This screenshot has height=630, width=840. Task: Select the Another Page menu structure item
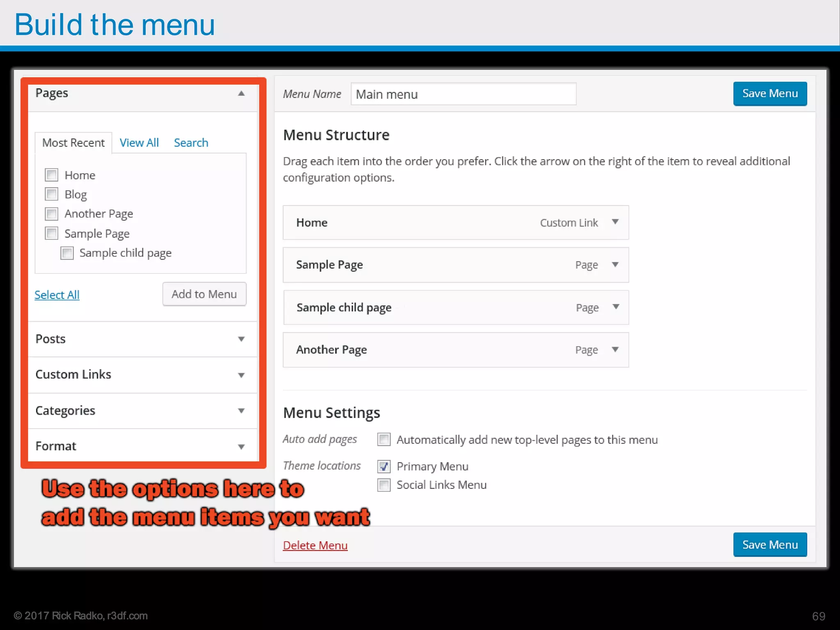[x=456, y=350]
